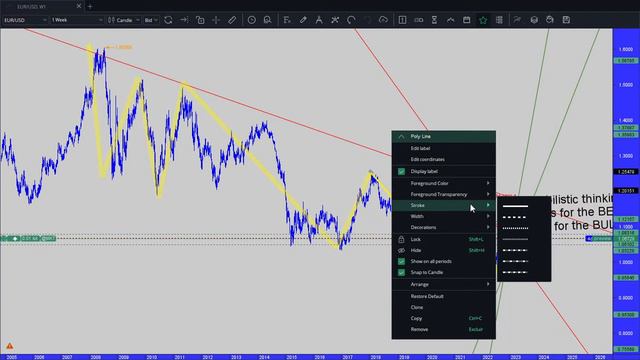Click the connected-nodes pattern tool icon

pyautogui.click(x=335, y=20)
